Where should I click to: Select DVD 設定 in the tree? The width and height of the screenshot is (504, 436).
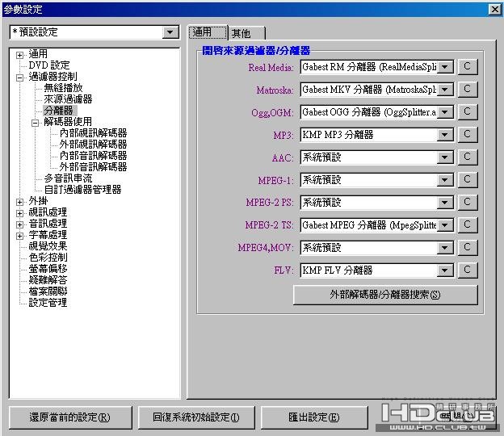coord(48,65)
